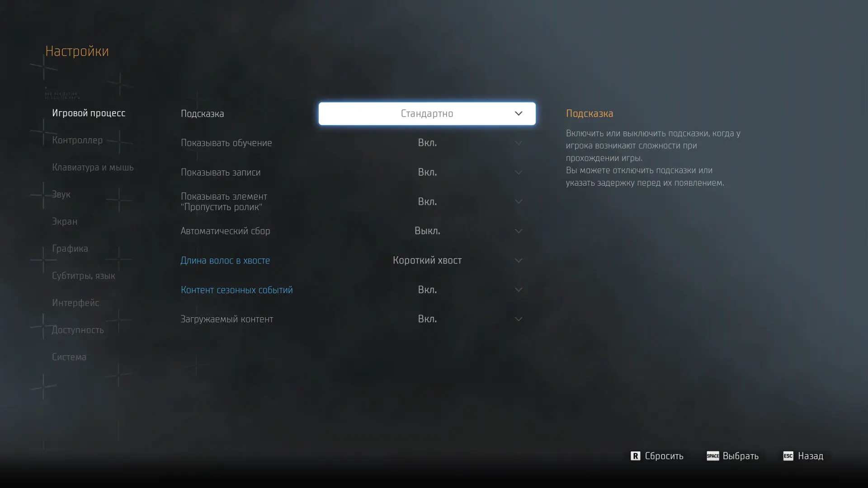Toggle the Вкл. value of Показывать обучение
This screenshot has height=488, width=868.
tap(427, 143)
